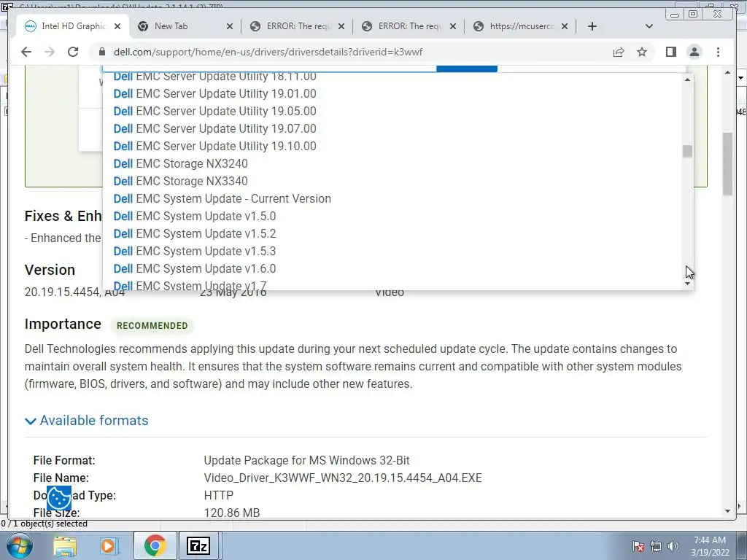The image size is (747, 560).
Task: Expand the tab search chevron
Action: [649, 26]
